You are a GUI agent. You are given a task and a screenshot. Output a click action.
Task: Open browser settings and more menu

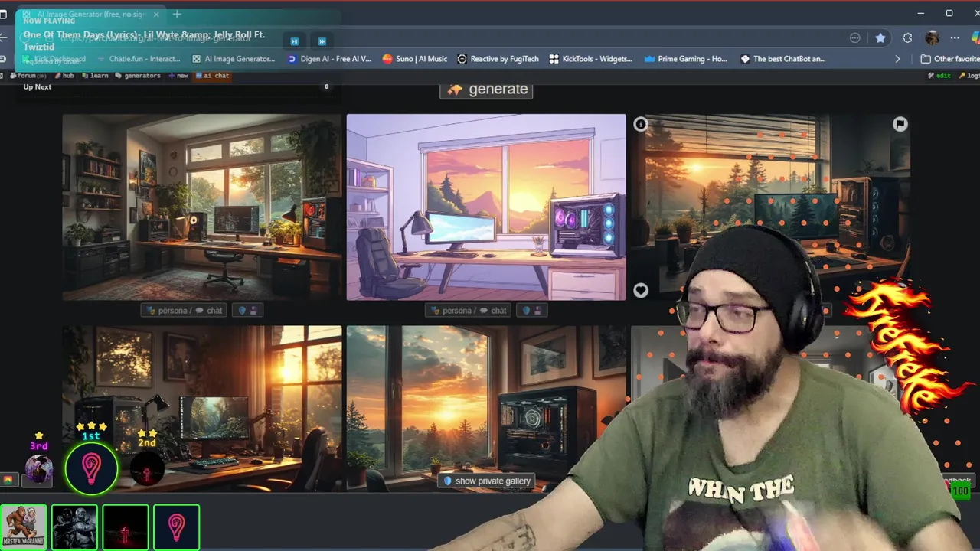click(955, 37)
